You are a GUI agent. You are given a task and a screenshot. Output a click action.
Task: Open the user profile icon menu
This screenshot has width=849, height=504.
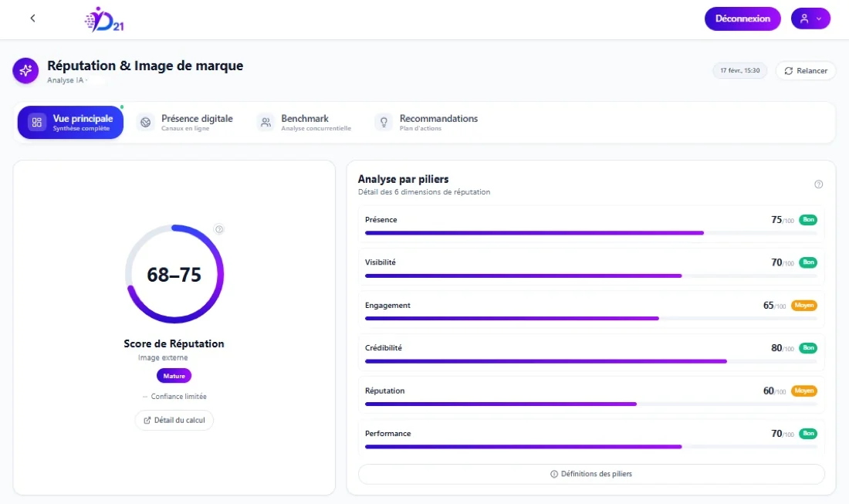810,19
